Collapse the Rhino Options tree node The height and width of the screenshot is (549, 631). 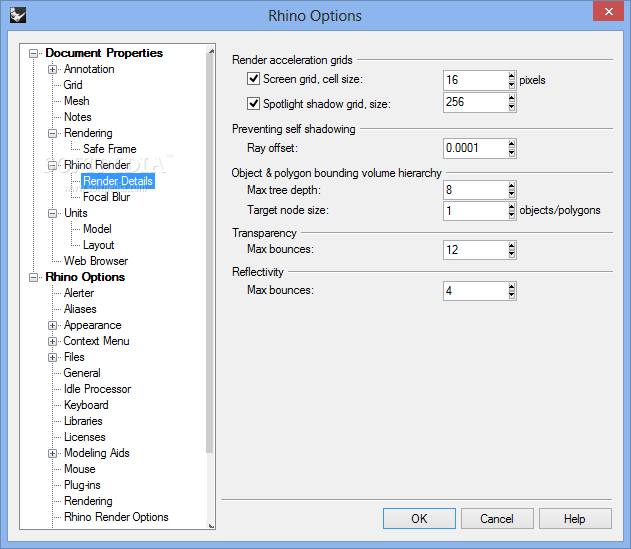click(x=33, y=277)
